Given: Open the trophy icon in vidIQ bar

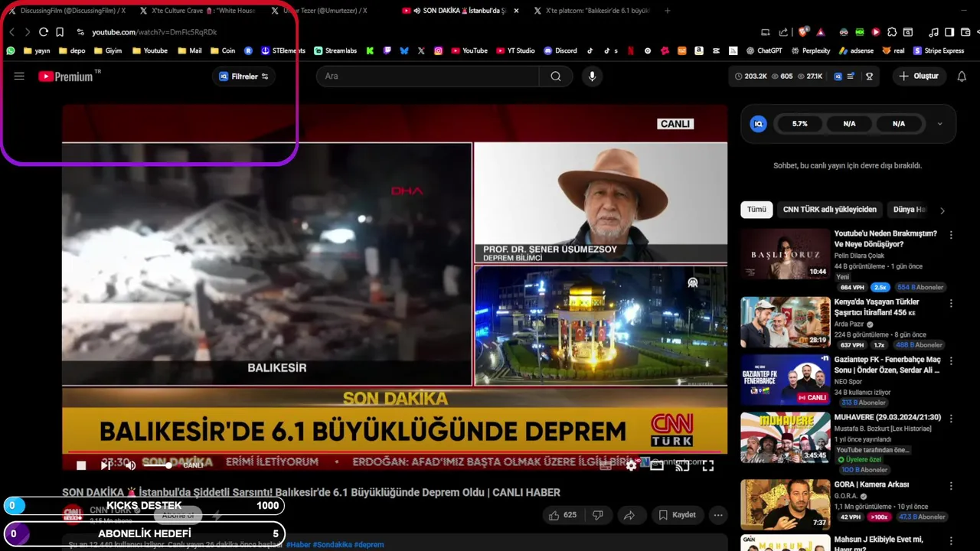Looking at the screenshot, I should 869,77.
